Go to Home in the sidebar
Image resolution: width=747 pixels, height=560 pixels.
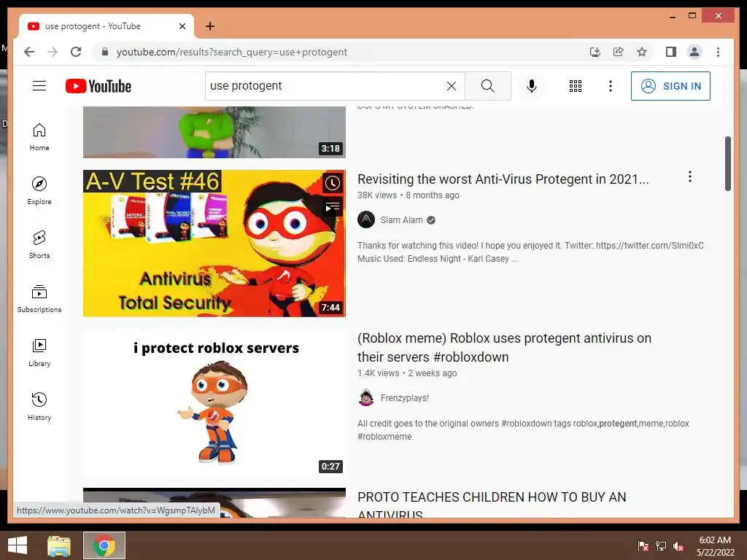[39, 137]
